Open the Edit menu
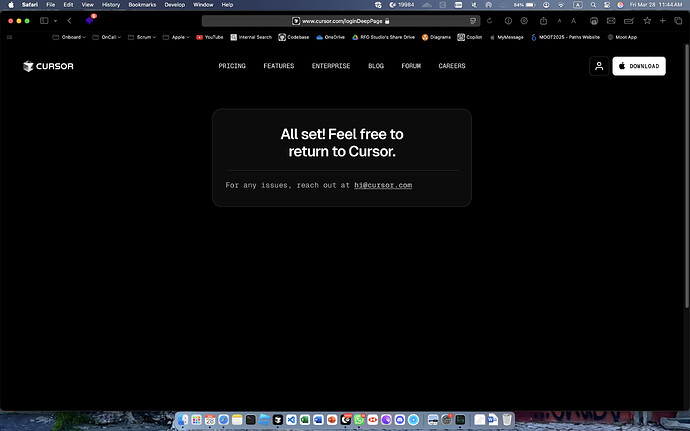 point(68,5)
